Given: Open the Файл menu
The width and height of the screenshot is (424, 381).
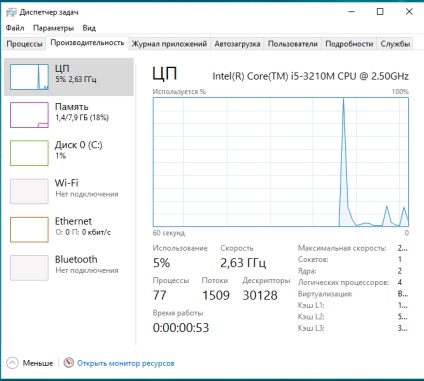Looking at the screenshot, I should (15, 28).
